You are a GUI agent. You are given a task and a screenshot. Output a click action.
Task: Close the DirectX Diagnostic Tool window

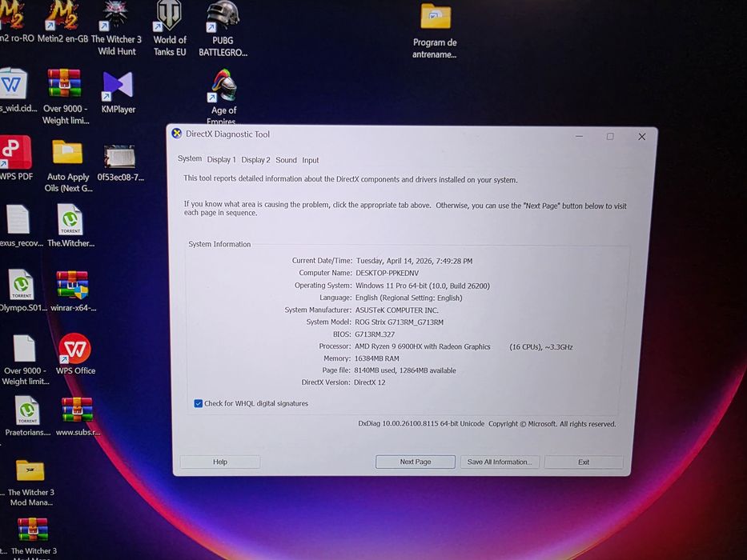(641, 137)
